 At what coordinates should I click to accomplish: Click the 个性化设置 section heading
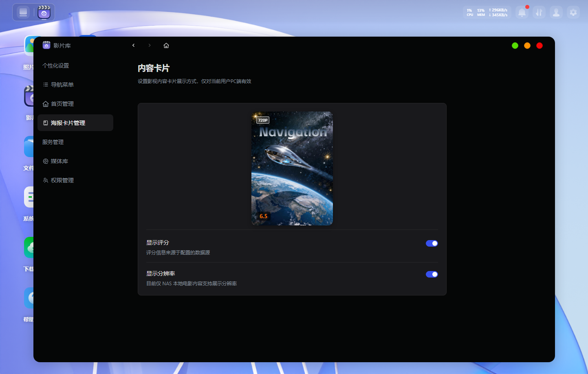point(56,66)
